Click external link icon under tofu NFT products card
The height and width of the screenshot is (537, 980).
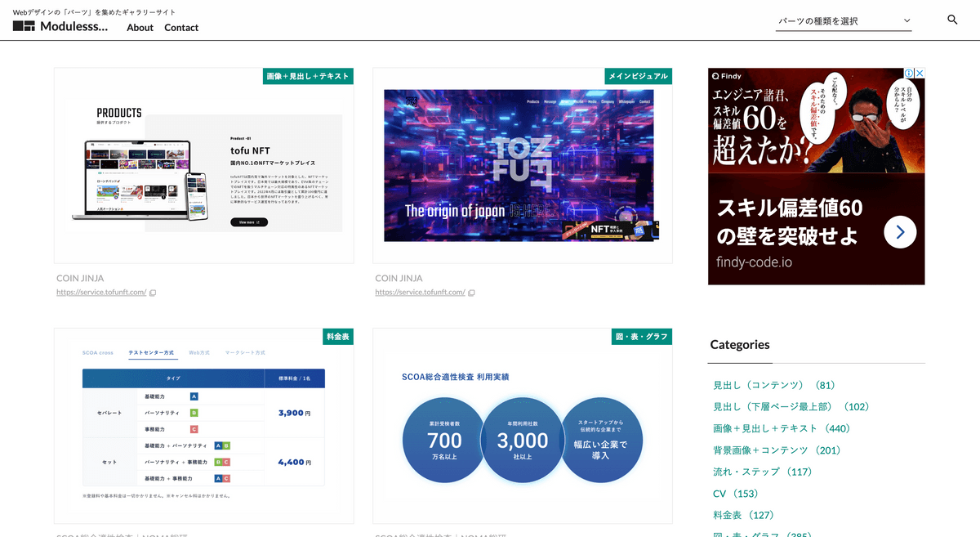pos(153,293)
